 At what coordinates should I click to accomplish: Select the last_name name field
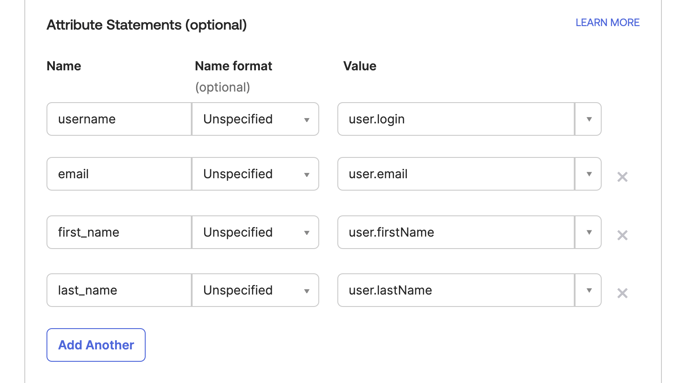pyautogui.click(x=119, y=290)
